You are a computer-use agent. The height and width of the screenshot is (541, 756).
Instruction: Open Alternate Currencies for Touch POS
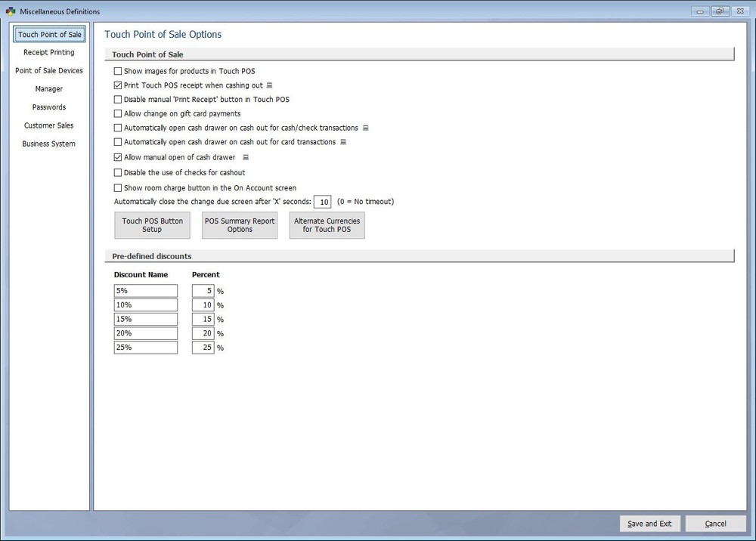(x=327, y=224)
